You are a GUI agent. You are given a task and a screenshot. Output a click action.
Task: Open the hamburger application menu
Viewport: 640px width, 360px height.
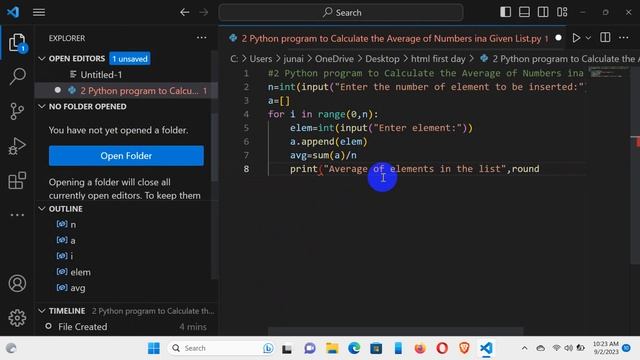[39, 12]
